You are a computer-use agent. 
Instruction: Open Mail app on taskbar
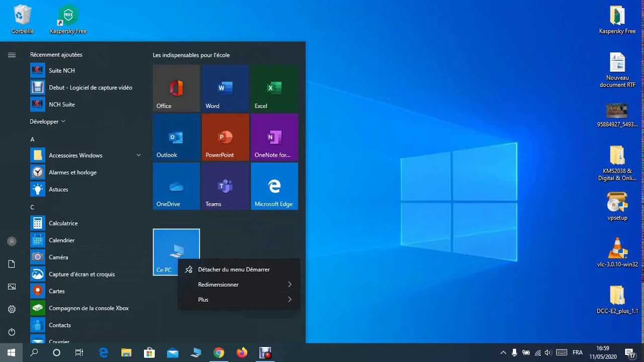click(173, 352)
